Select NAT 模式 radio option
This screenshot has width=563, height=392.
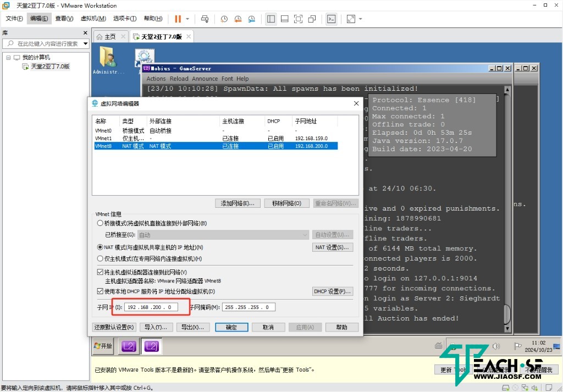[100, 247]
